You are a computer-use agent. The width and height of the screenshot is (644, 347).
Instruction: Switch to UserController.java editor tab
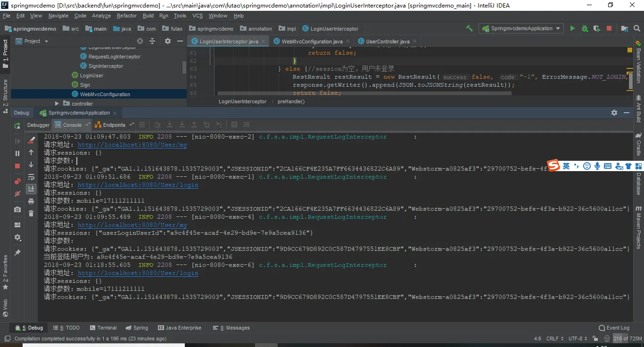[388, 41]
